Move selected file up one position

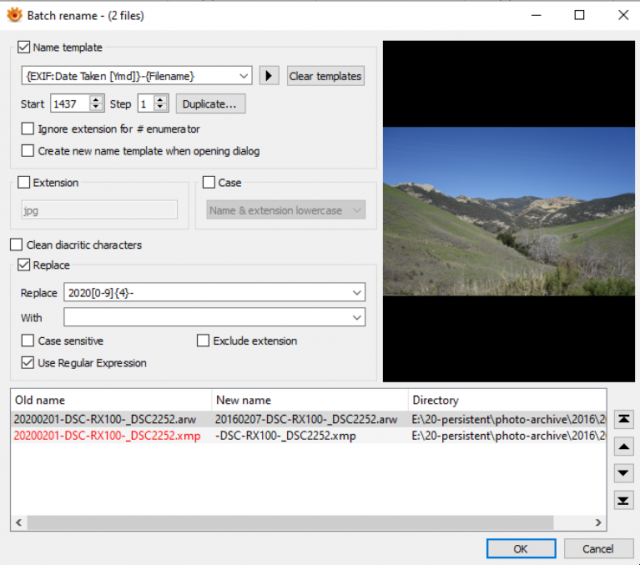coord(623,447)
